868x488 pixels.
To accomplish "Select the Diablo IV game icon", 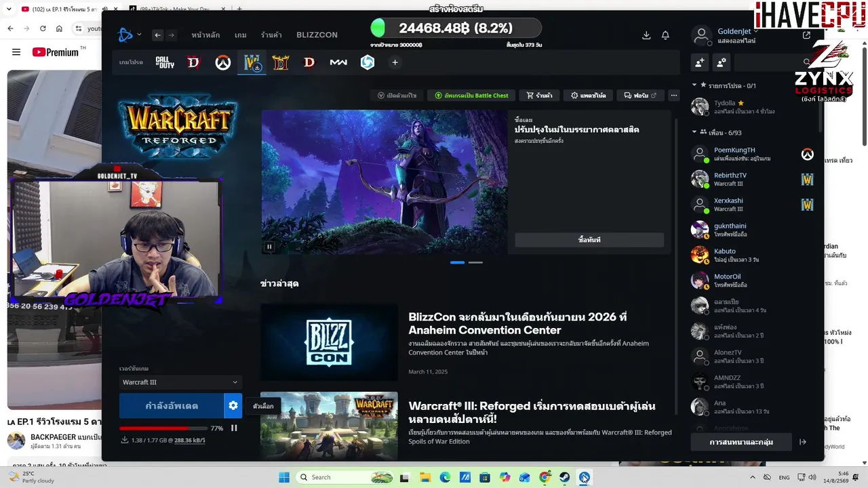I will [194, 62].
